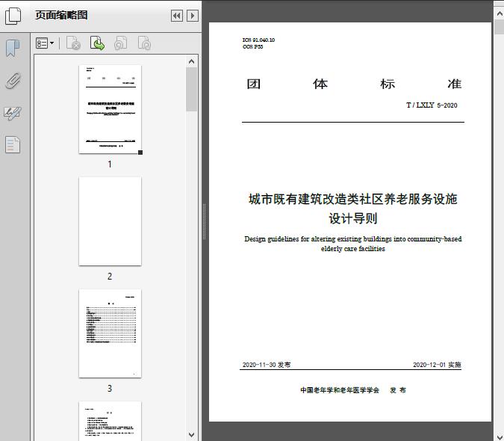Click the extract pages green arrow icon
The width and height of the screenshot is (504, 441).
click(x=97, y=43)
